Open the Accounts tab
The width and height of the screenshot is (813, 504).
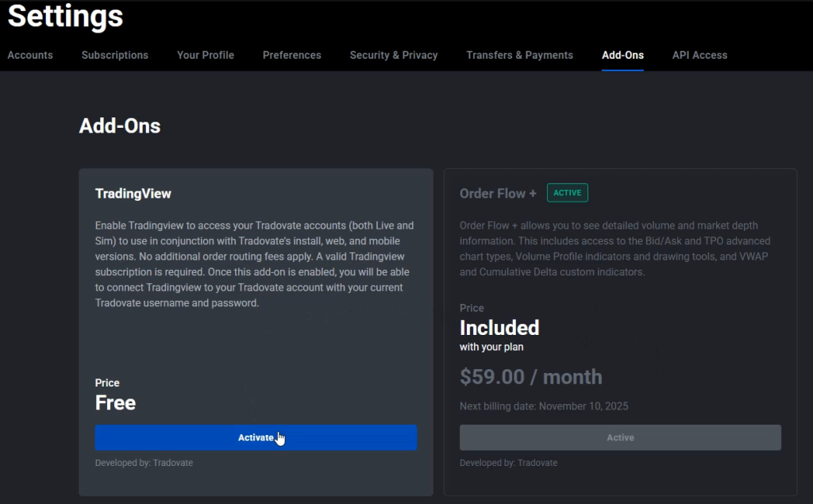click(x=30, y=56)
